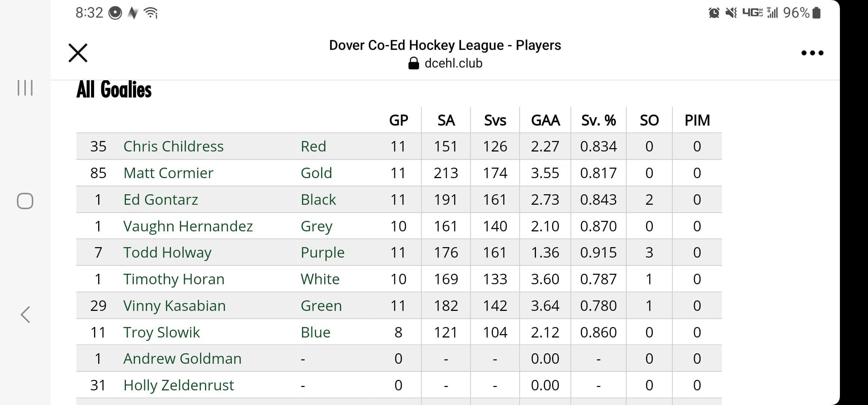Sort goalies by GAA column header
Screen dimensions: 868x405
point(545,120)
